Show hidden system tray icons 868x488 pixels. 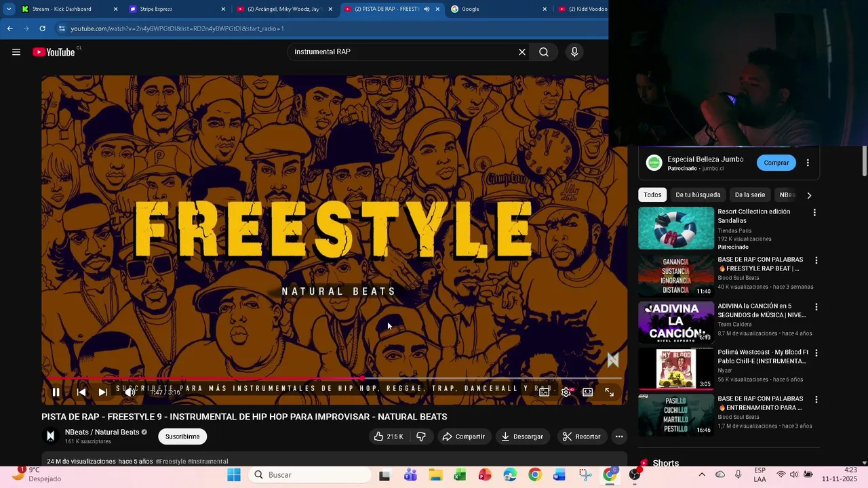pyautogui.click(x=702, y=475)
